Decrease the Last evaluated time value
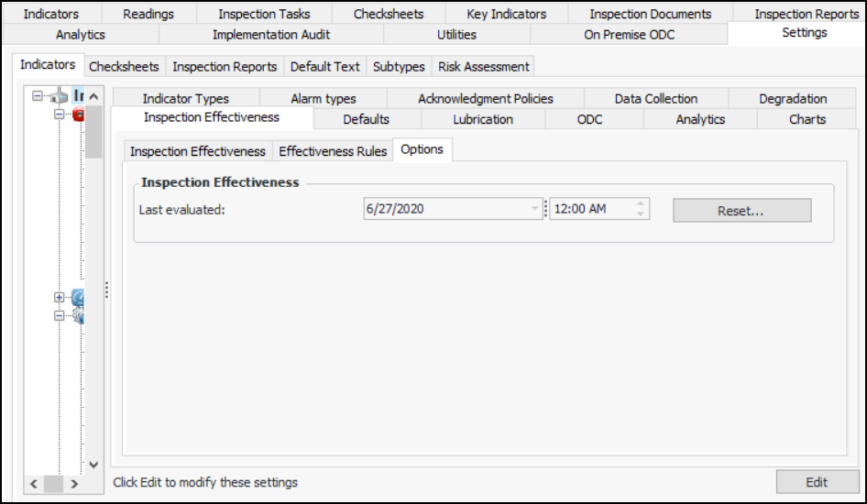This screenshot has height=504, width=867. pyautogui.click(x=641, y=214)
